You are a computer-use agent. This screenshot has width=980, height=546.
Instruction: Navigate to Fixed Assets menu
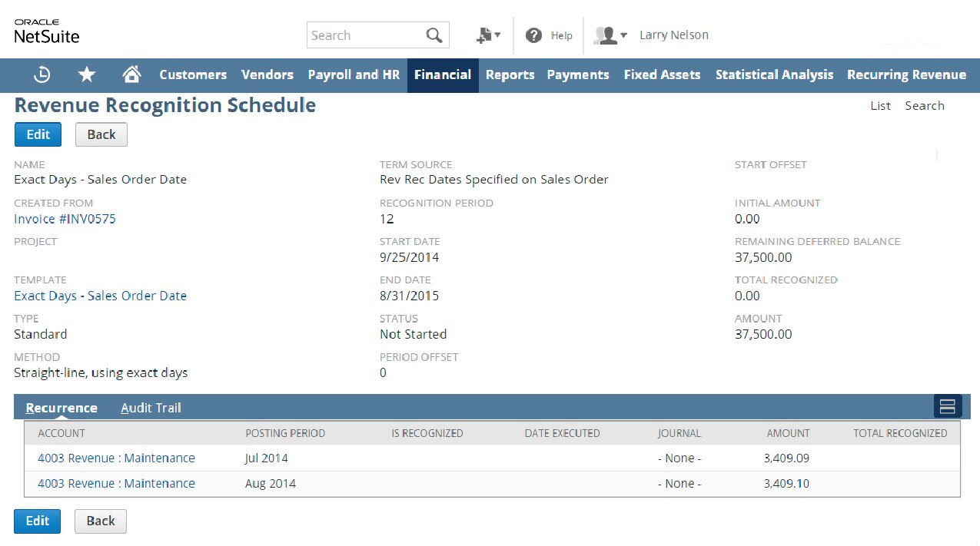[662, 74]
